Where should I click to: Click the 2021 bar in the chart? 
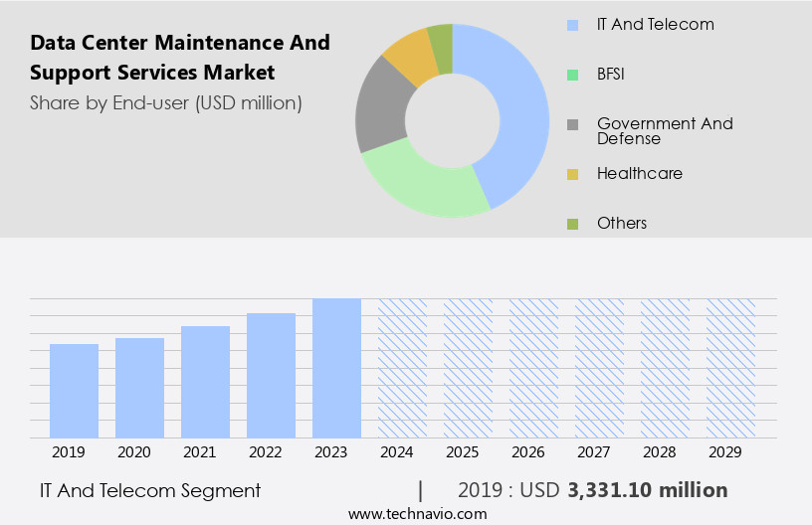coord(205,382)
